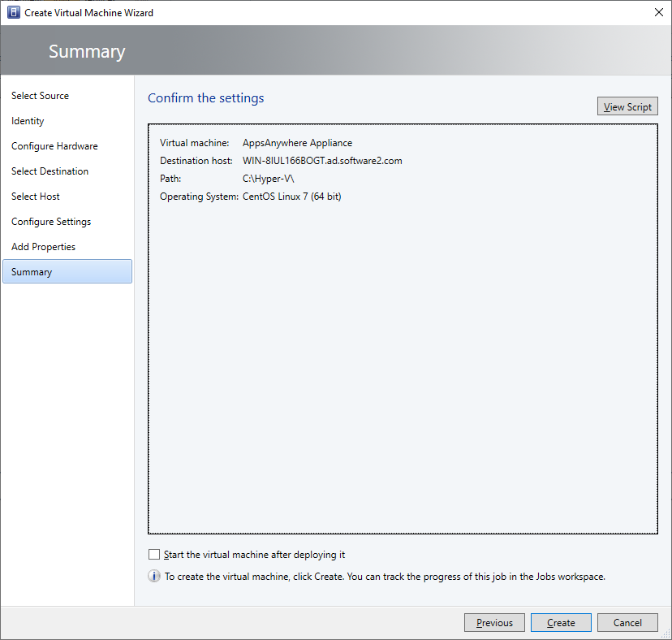Click the C:\Hyper-V\ path value
Screen dimensions: 672x640
(268, 179)
